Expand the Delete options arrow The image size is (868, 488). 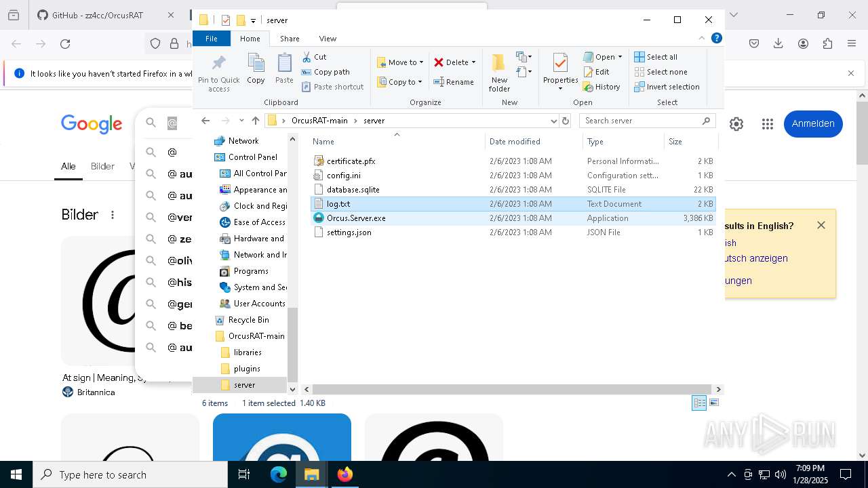tap(473, 62)
